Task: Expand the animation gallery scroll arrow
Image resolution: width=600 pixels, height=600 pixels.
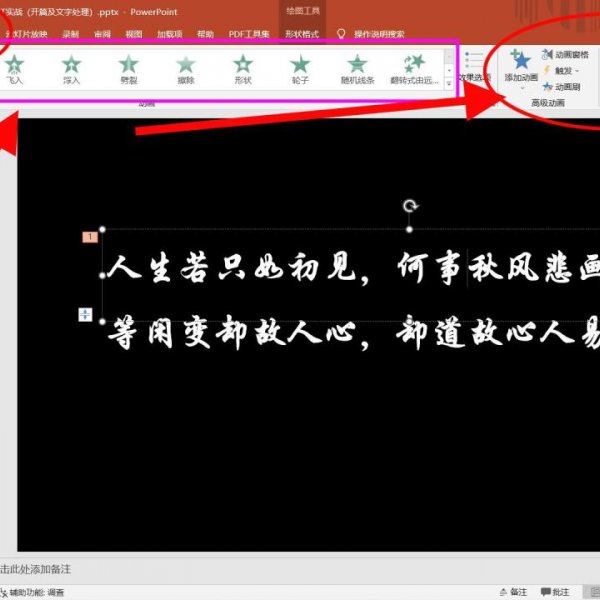Action: (x=448, y=84)
